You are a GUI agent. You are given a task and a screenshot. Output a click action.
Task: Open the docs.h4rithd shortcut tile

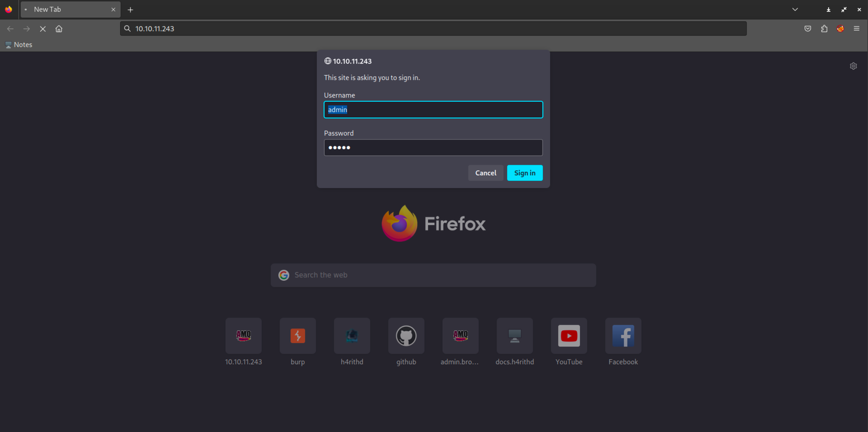pyautogui.click(x=514, y=336)
